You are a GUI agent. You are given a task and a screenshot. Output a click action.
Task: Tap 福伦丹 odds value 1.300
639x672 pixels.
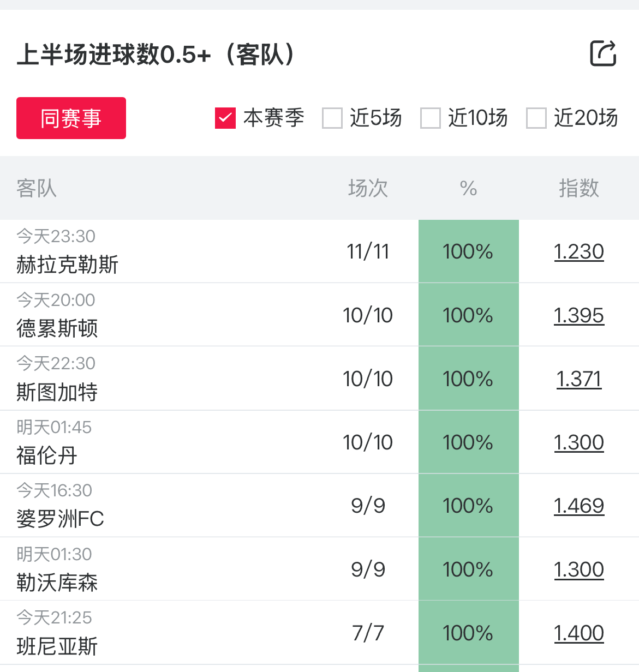[x=578, y=442]
